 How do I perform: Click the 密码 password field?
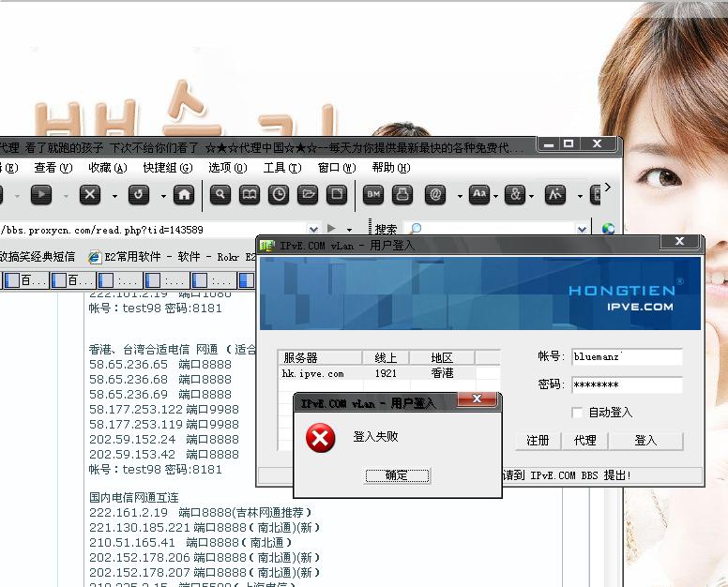coord(627,384)
